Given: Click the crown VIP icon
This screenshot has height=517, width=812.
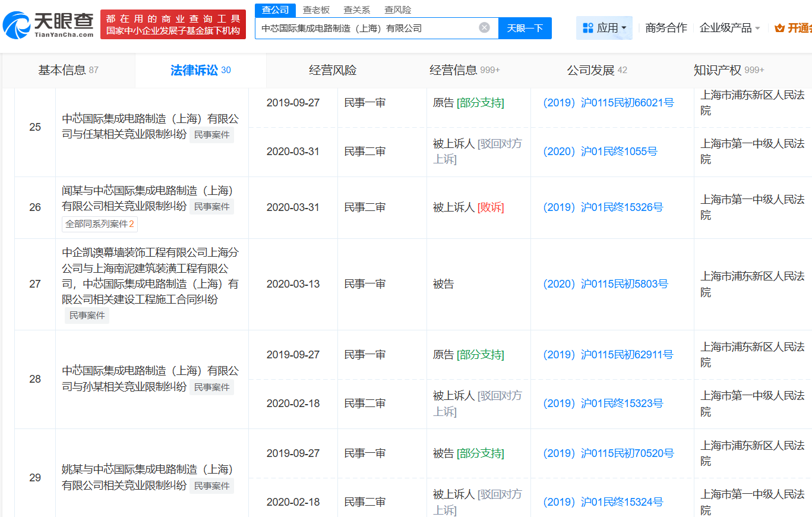Looking at the screenshot, I should click(779, 28).
